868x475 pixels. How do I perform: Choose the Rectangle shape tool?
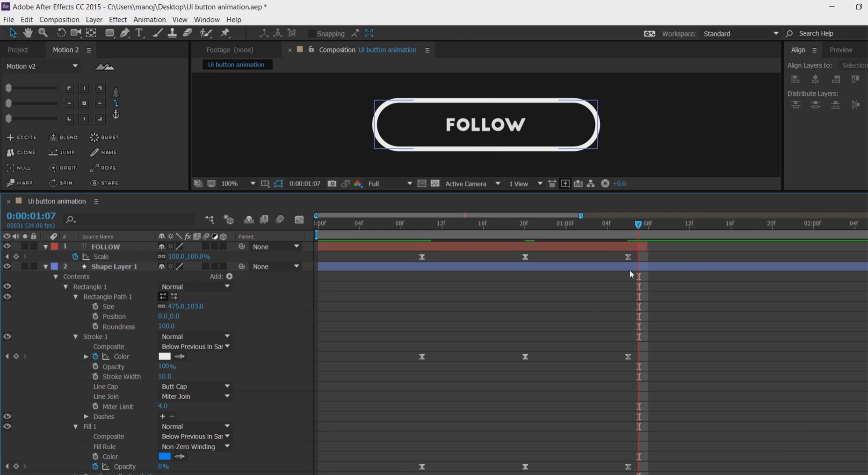pyautogui.click(x=109, y=33)
